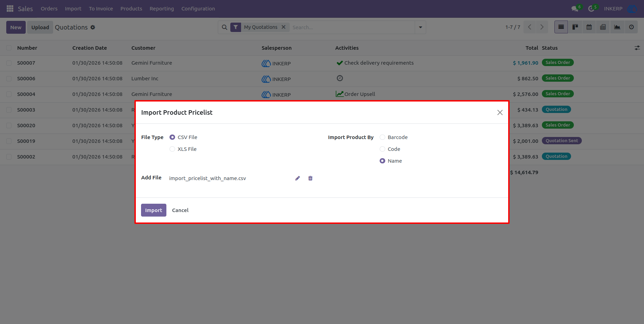Select CSV File radio option

coord(172,137)
